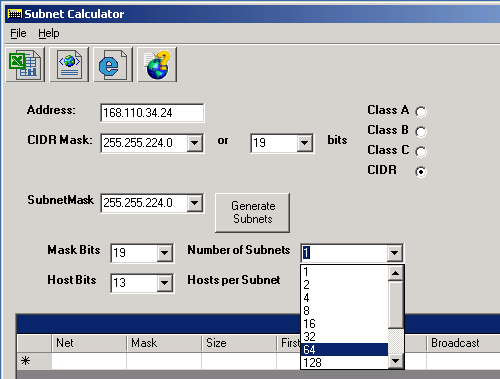Open the Help menu
Viewport: 500px width, 379px height.
click(49, 33)
